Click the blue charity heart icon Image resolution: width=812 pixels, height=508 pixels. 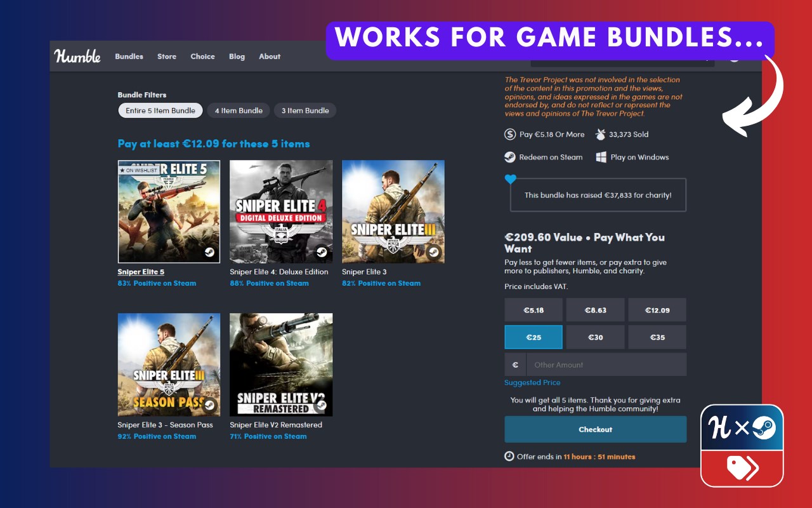tap(511, 180)
